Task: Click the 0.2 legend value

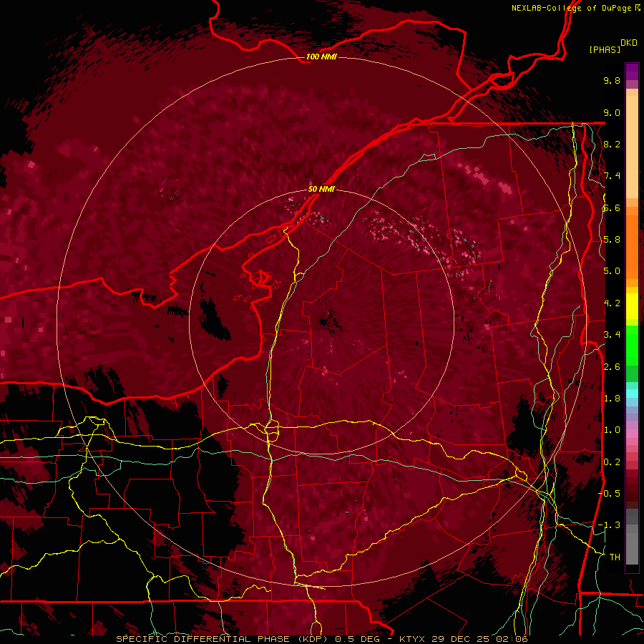Action: (612, 462)
